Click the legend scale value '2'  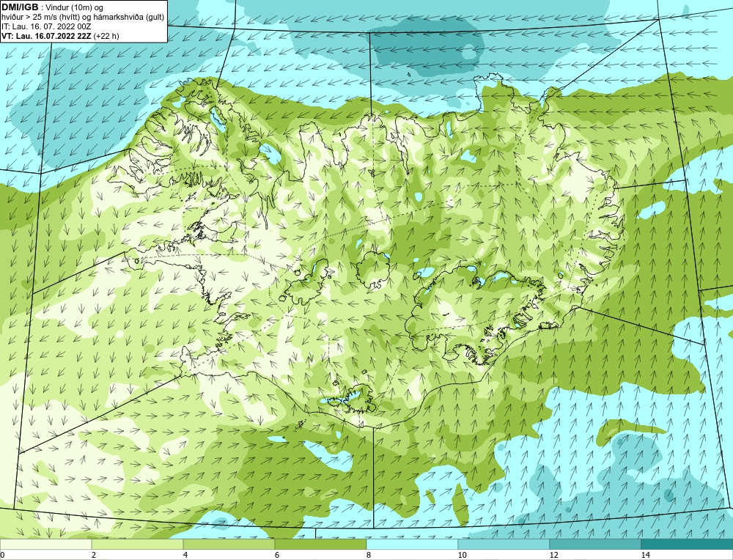94,555
